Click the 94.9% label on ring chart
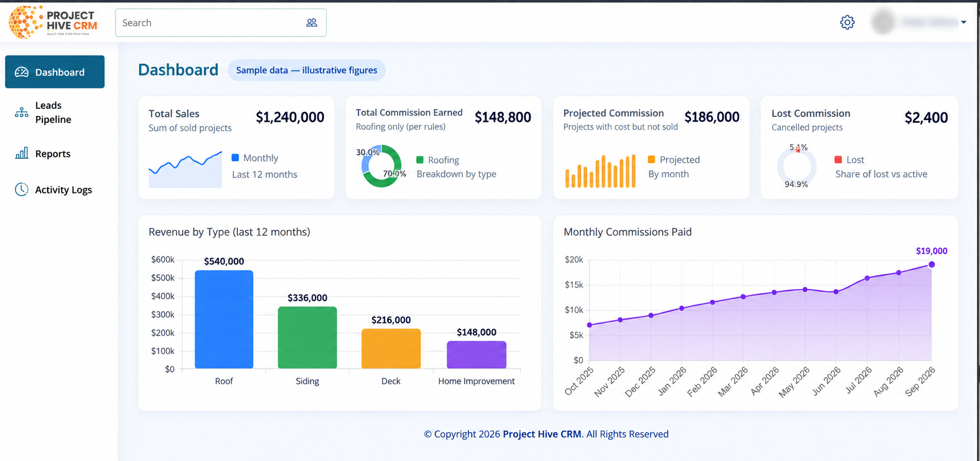 (x=796, y=184)
